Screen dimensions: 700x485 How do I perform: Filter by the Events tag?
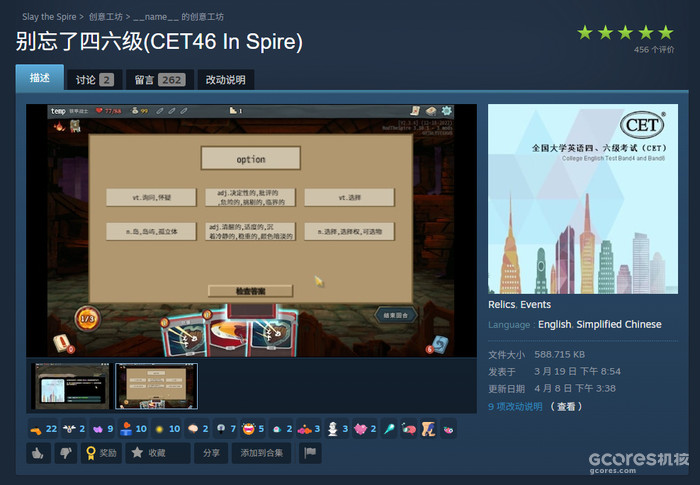(x=536, y=305)
